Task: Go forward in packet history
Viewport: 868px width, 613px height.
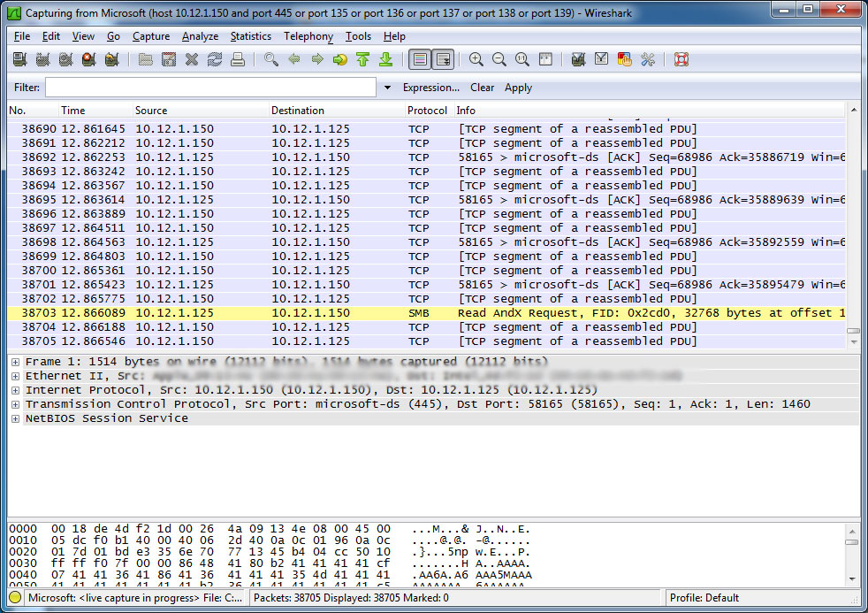Action: tap(317, 59)
